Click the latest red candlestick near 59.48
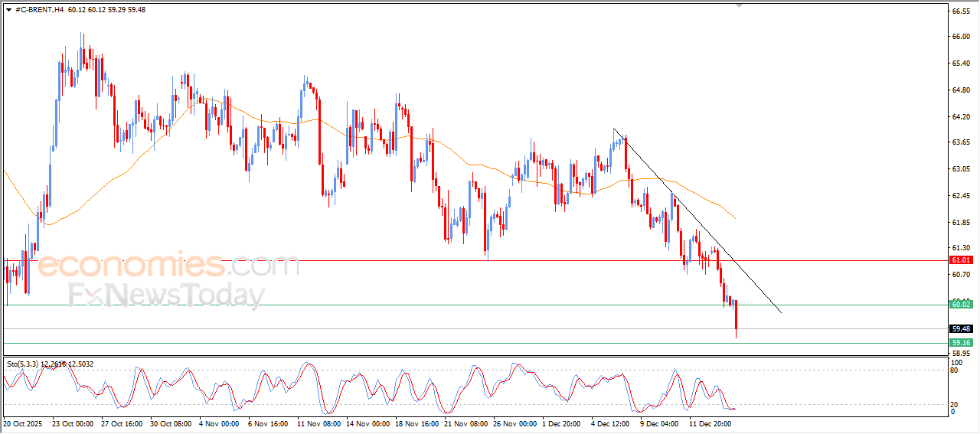This screenshot has height=434, width=980. pos(737,318)
